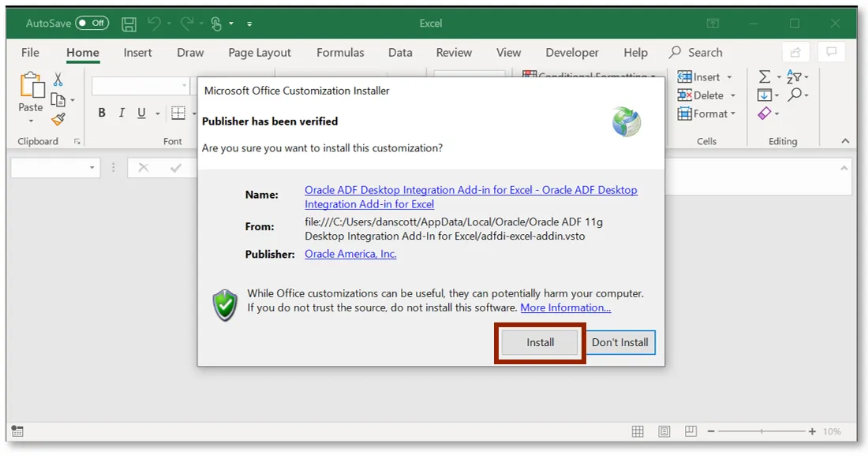The height and width of the screenshot is (462, 868).
Task: Click the Comments icon button
Action: [x=831, y=52]
